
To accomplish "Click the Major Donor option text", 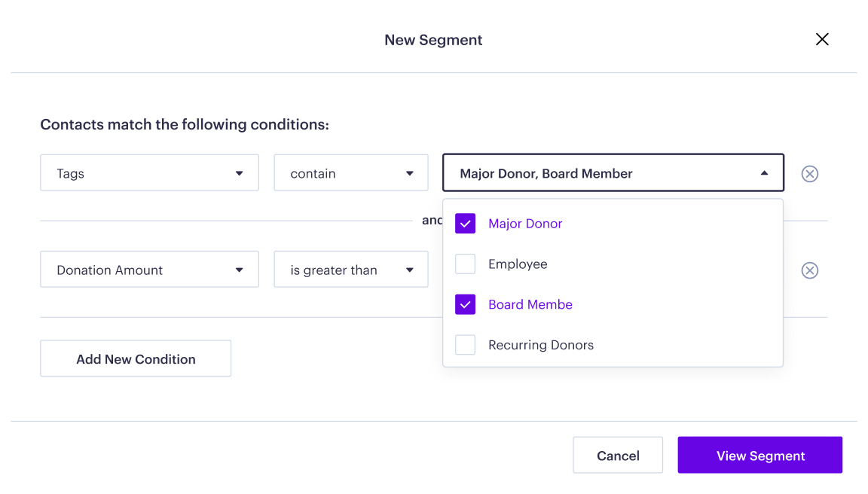I will 525,224.
